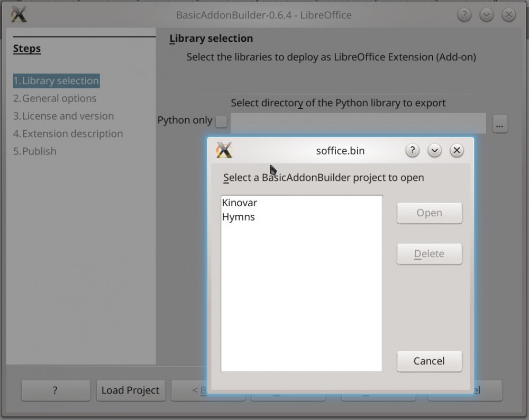Minimize the soffice.bin dialog with the chevron

434,150
